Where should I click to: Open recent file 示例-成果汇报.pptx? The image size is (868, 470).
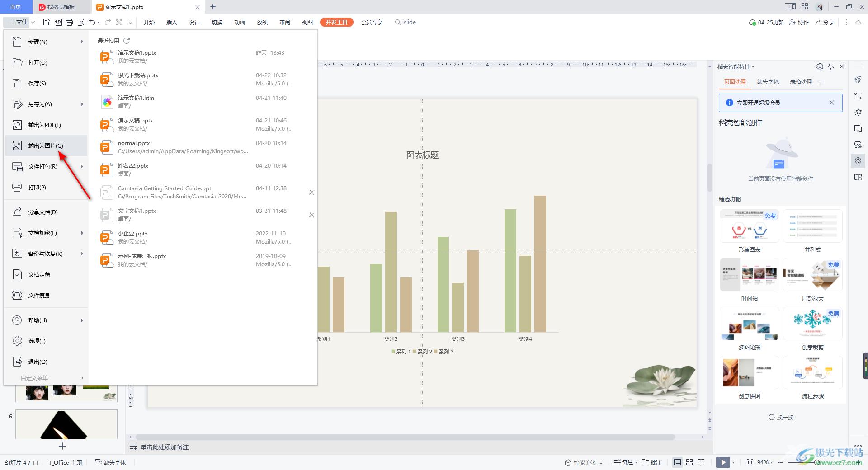tap(203, 260)
